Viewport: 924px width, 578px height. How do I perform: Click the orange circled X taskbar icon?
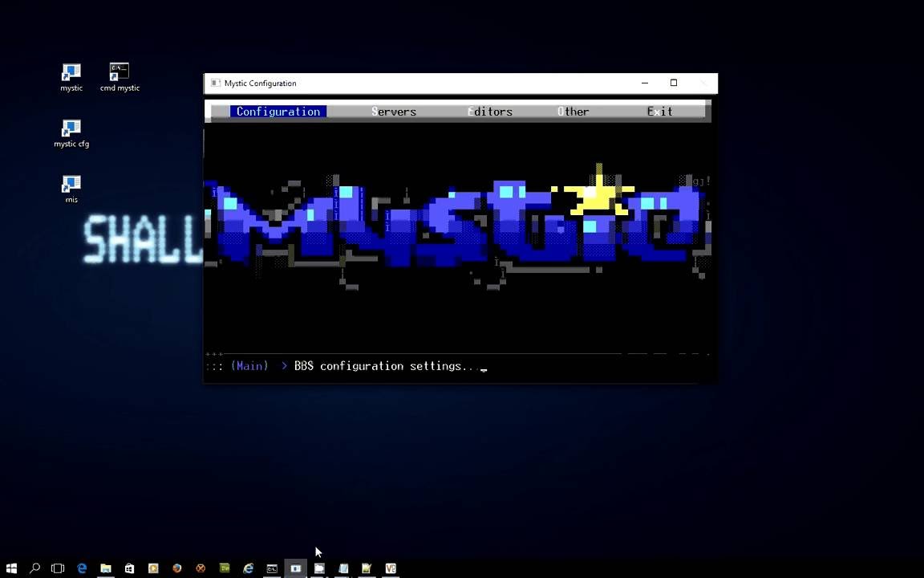click(201, 568)
